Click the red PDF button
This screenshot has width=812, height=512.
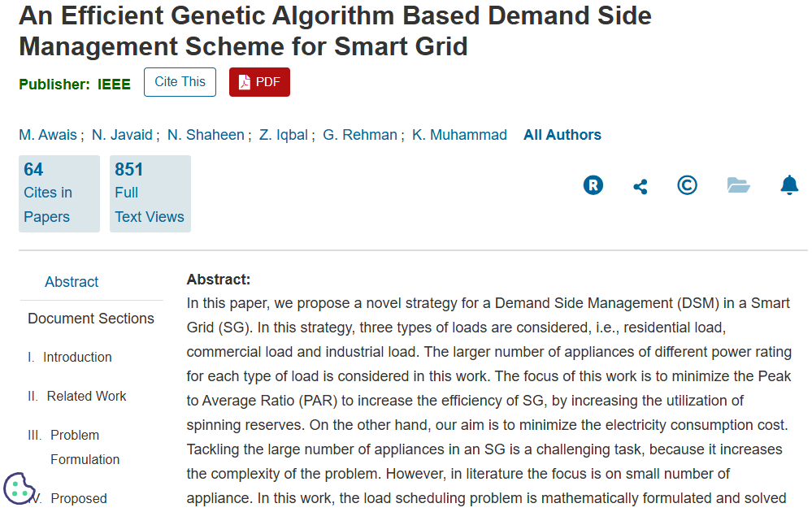pyautogui.click(x=259, y=82)
